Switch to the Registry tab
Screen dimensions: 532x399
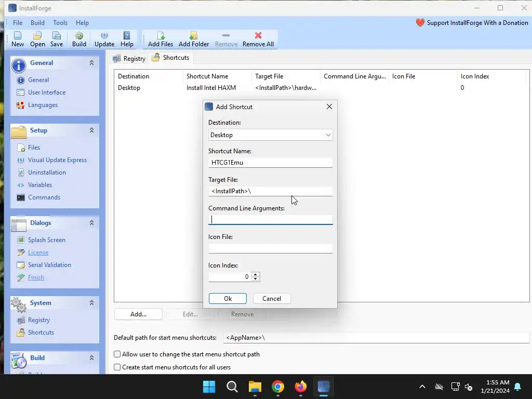(x=129, y=58)
